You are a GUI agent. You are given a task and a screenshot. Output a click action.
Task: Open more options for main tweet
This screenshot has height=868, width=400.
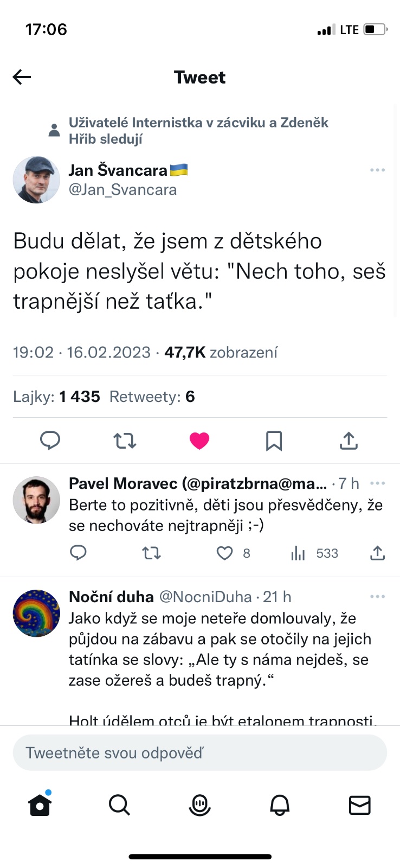click(377, 170)
